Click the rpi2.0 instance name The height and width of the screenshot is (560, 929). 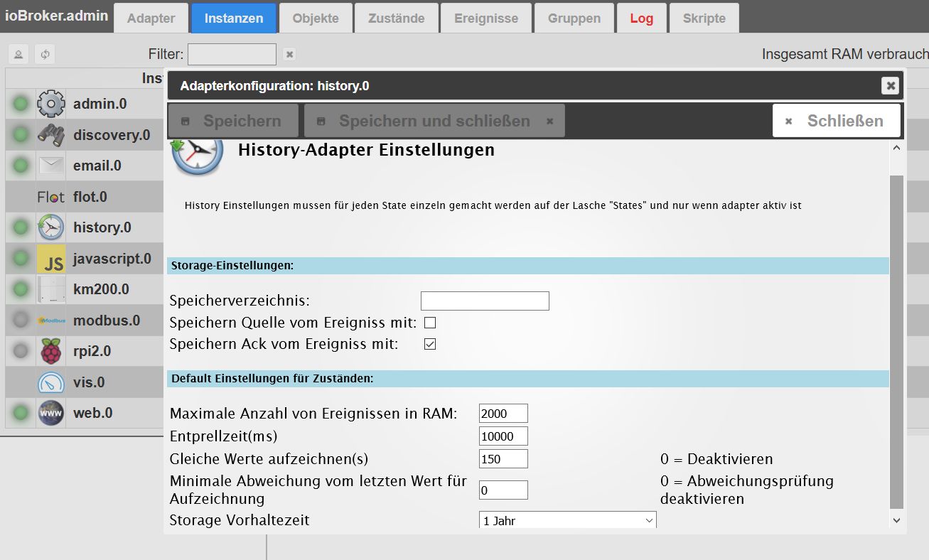(92, 351)
